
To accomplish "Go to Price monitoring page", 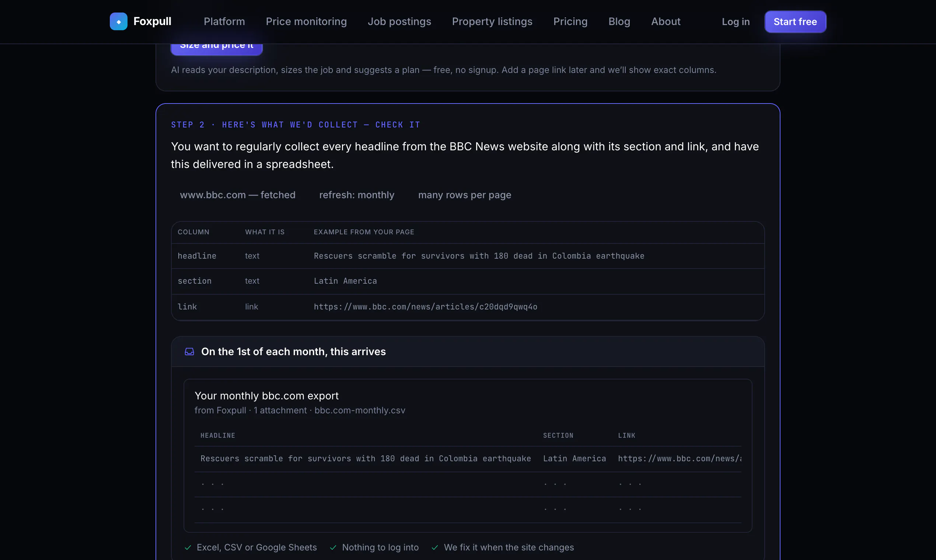I will pos(307,21).
